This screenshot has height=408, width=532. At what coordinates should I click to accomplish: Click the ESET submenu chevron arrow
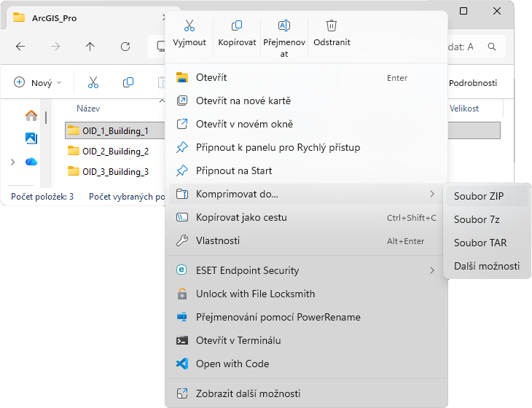(x=432, y=270)
